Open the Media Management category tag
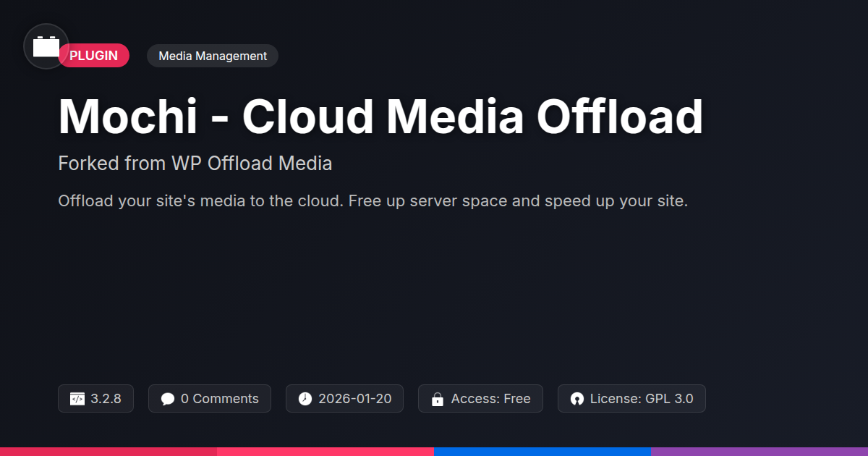 click(213, 56)
